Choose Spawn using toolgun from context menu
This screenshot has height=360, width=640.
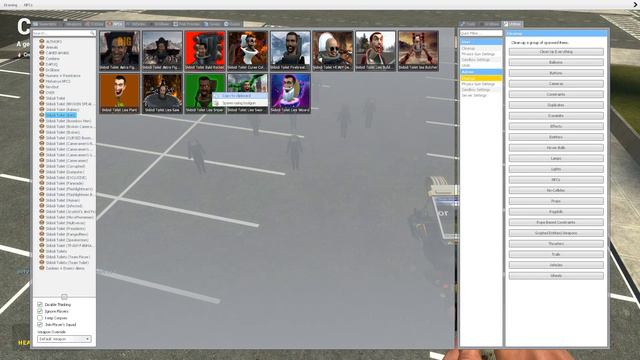(240, 103)
